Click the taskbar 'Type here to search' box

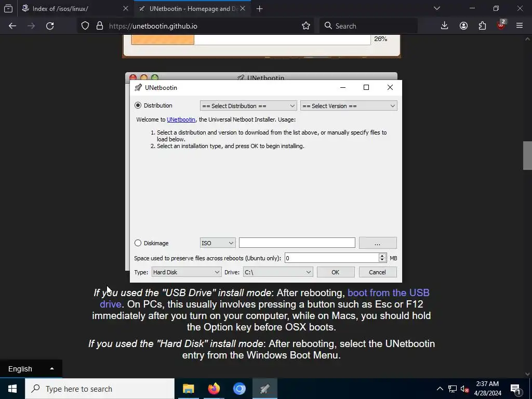pos(100,389)
